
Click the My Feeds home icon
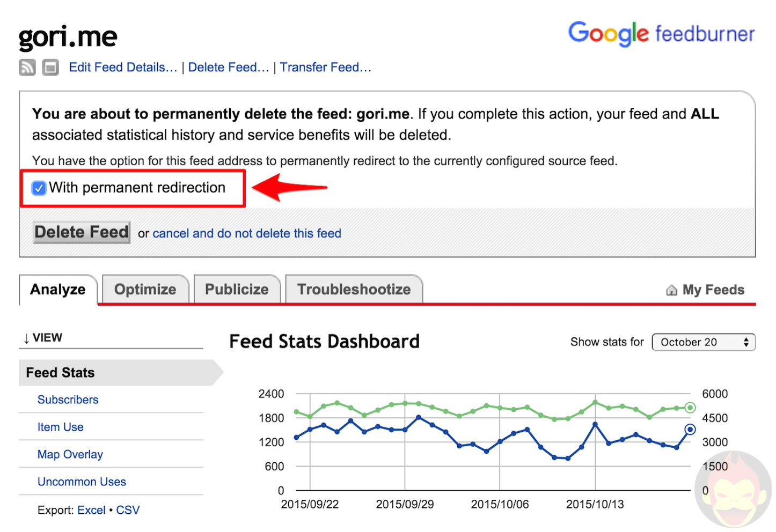671,290
